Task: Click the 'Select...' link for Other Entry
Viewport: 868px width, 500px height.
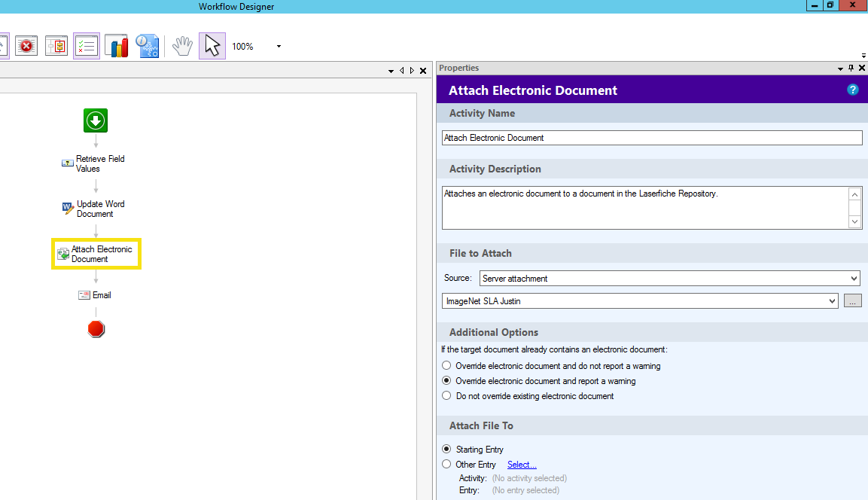Action: pyautogui.click(x=522, y=465)
